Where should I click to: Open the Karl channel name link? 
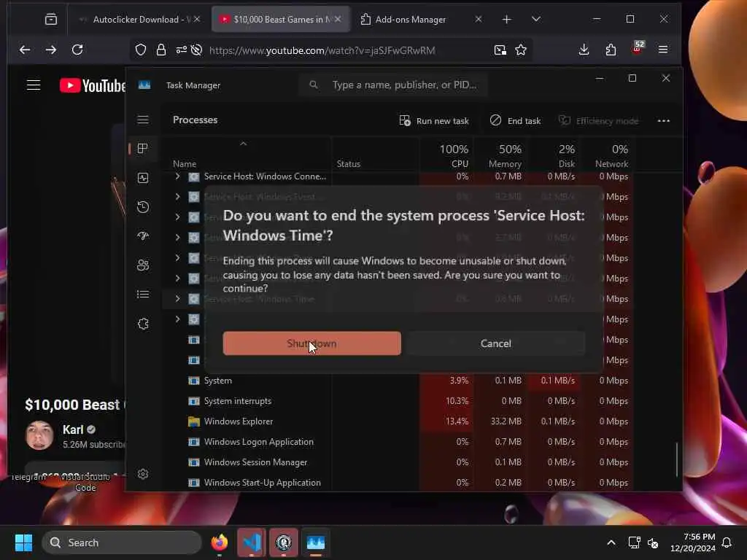pos(73,429)
